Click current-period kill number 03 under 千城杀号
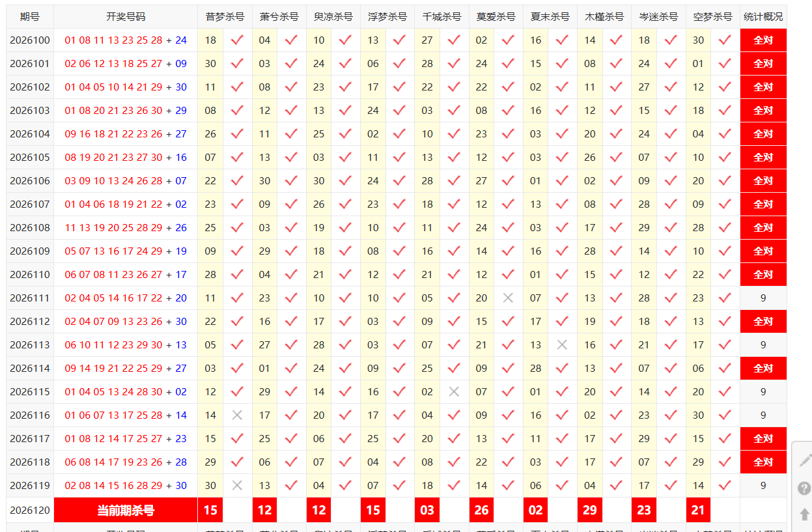Screen dimensions: 812x532 click(427, 510)
